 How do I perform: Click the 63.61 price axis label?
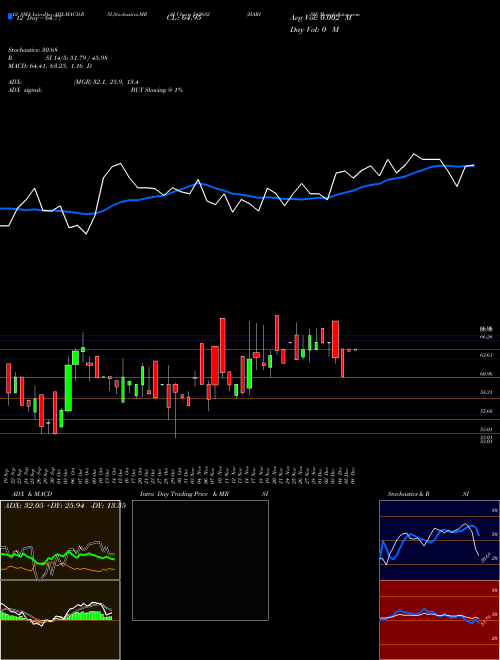coord(486,355)
